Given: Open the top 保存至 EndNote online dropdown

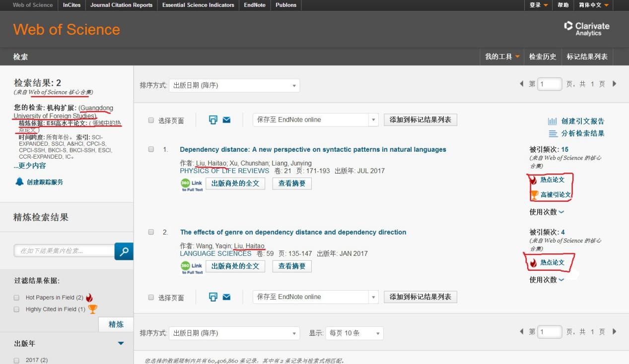Looking at the screenshot, I should click(316, 120).
